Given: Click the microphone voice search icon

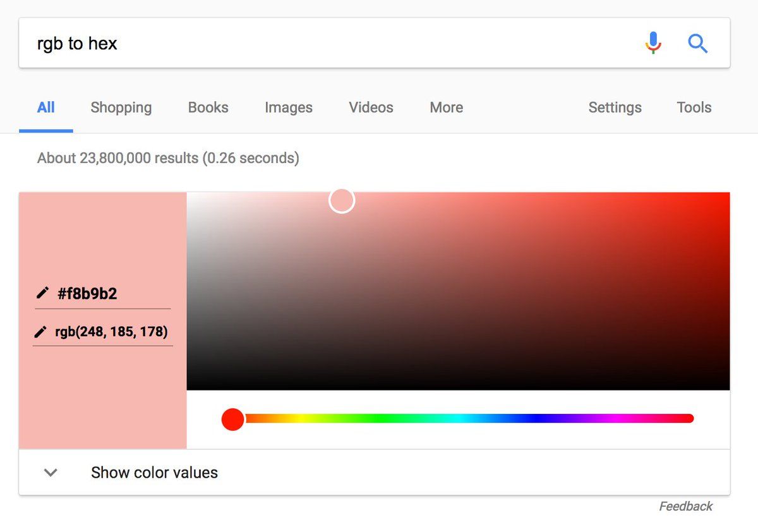Looking at the screenshot, I should tap(653, 43).
